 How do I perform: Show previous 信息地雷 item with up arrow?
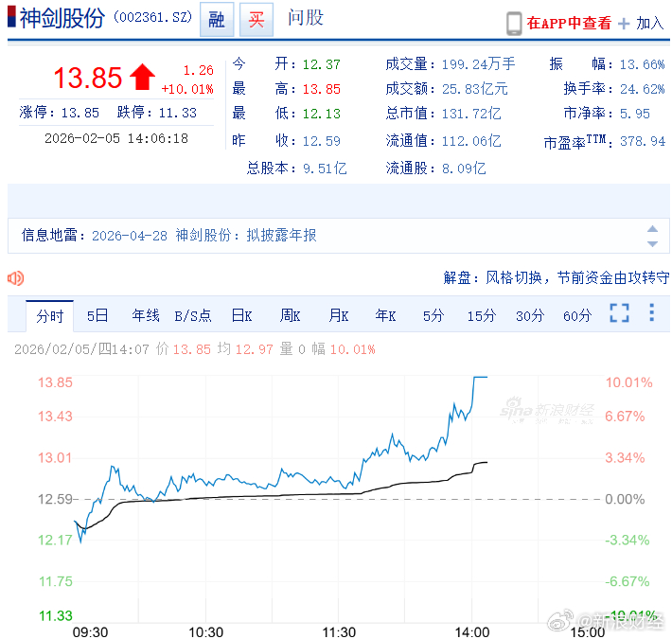tap(652, 229)
